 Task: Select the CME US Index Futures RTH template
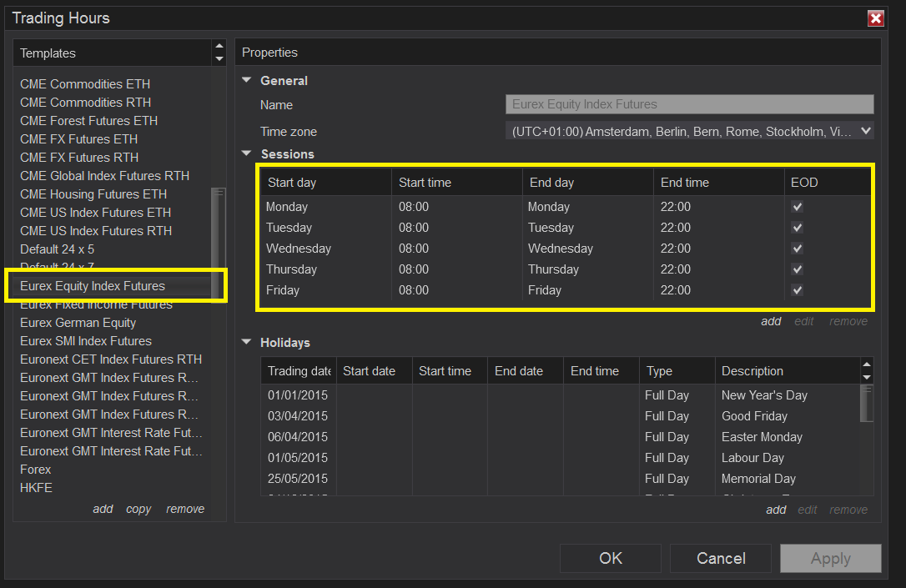(x=113, y=231)
